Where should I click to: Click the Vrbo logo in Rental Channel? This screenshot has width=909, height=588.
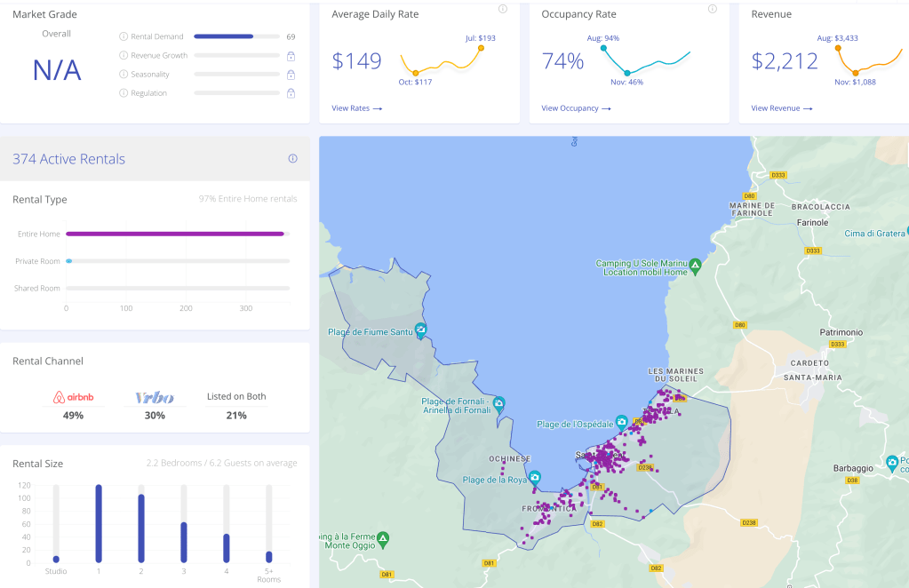(155, 398)
